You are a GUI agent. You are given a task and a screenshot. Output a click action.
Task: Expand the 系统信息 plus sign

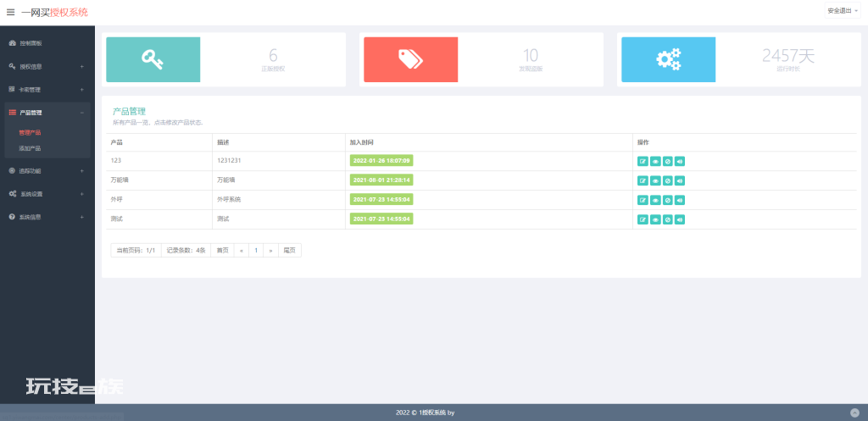[82, 218]
